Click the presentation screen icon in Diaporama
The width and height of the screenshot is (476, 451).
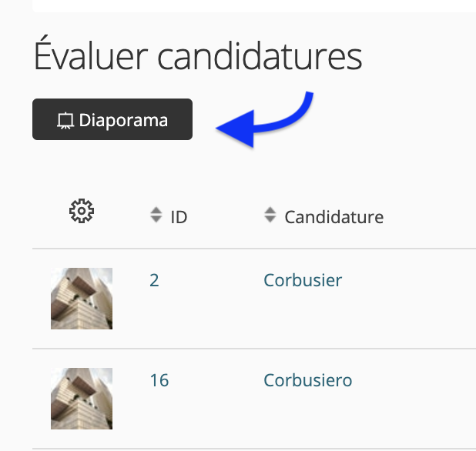65,121
